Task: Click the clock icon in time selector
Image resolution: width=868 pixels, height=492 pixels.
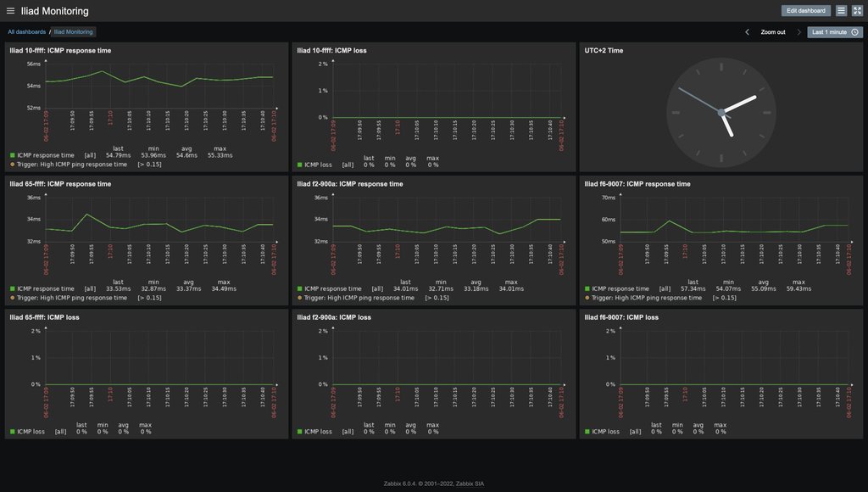Action: pyautogui.click(x=854, y=32)
